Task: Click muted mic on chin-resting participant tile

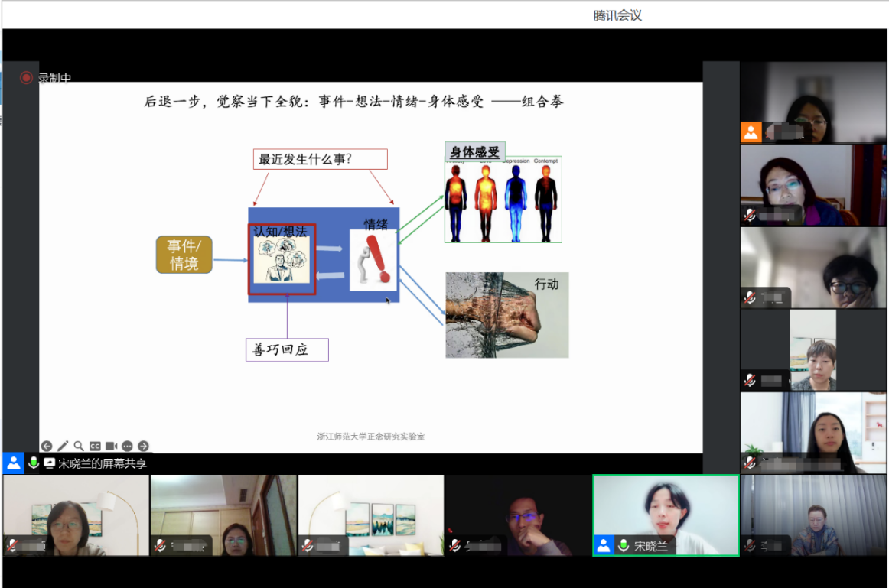Action: pos(750,297)
